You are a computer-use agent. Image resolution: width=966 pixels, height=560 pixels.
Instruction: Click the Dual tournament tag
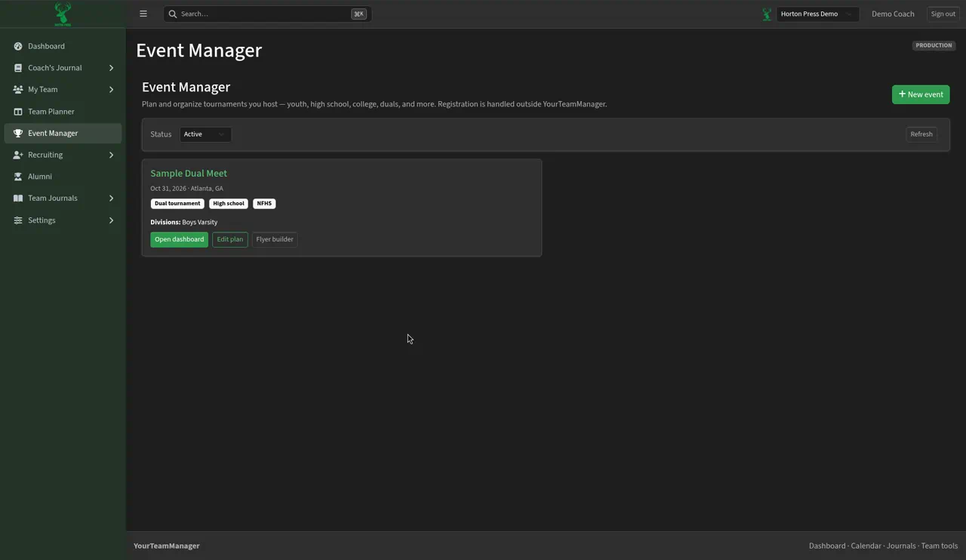(177, 204)
